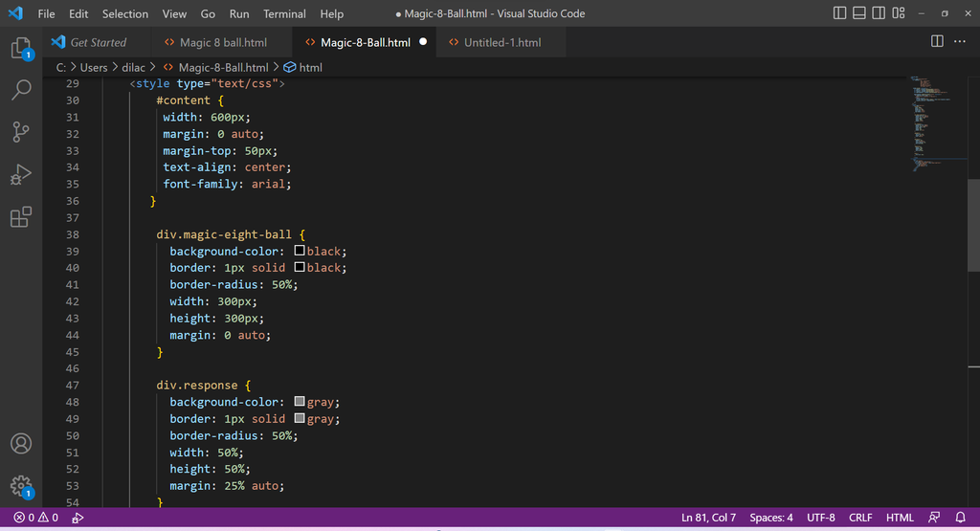Open the Magic-8-Ball.html breadcrumb dropdown
980x531 pixels.
(x=216, y=68)
